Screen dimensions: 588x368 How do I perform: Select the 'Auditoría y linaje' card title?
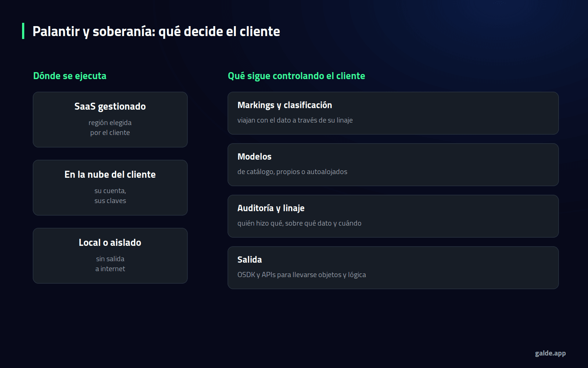271,208
